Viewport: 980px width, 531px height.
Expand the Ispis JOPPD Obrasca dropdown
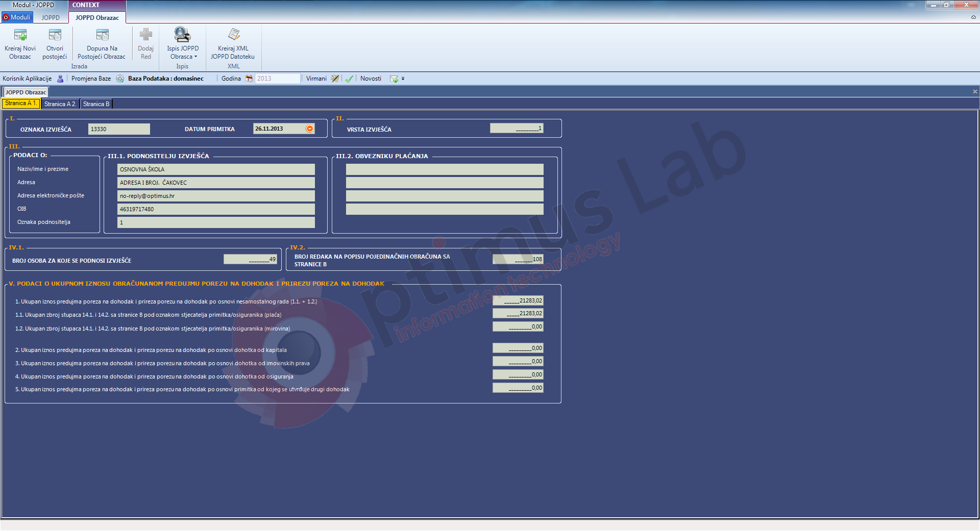point(195,57)
